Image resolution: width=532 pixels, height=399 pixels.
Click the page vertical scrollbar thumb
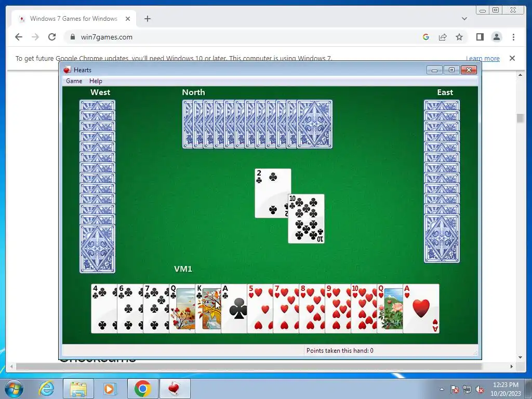[x=520, y=118]
